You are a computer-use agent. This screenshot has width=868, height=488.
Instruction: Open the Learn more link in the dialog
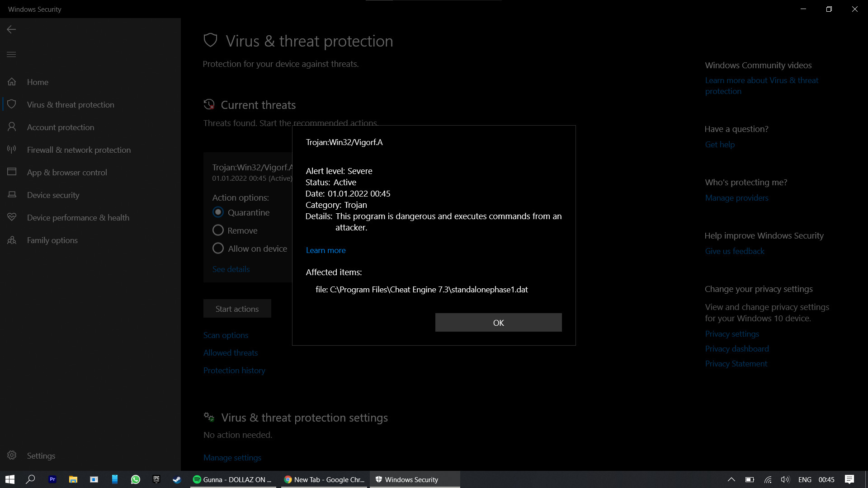325,250
